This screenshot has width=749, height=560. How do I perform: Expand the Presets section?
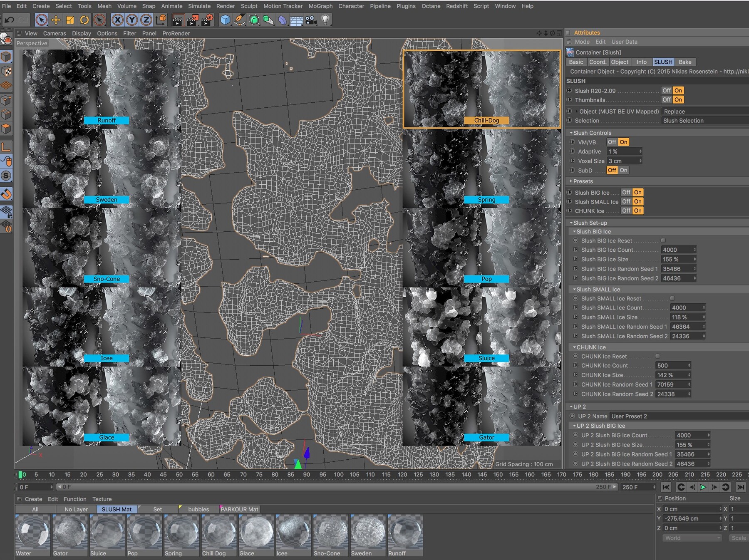[571, 181]
